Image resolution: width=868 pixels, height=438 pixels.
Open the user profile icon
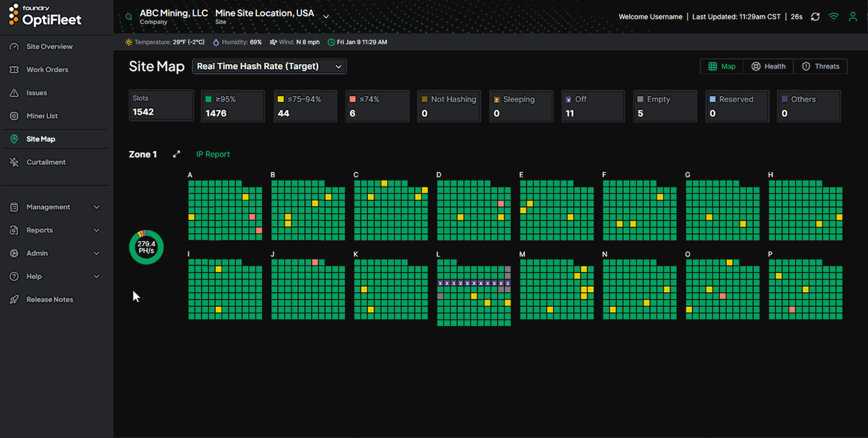point(853,17)
